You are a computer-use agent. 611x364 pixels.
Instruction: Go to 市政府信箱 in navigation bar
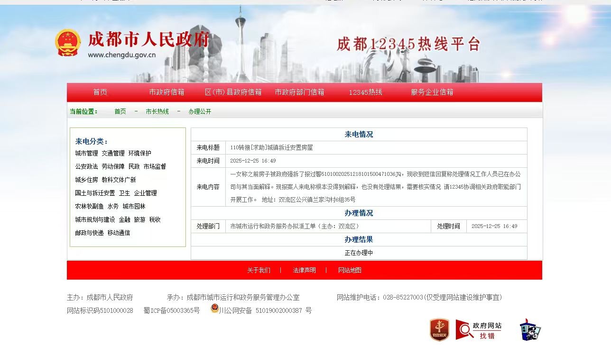pos(167,92)
